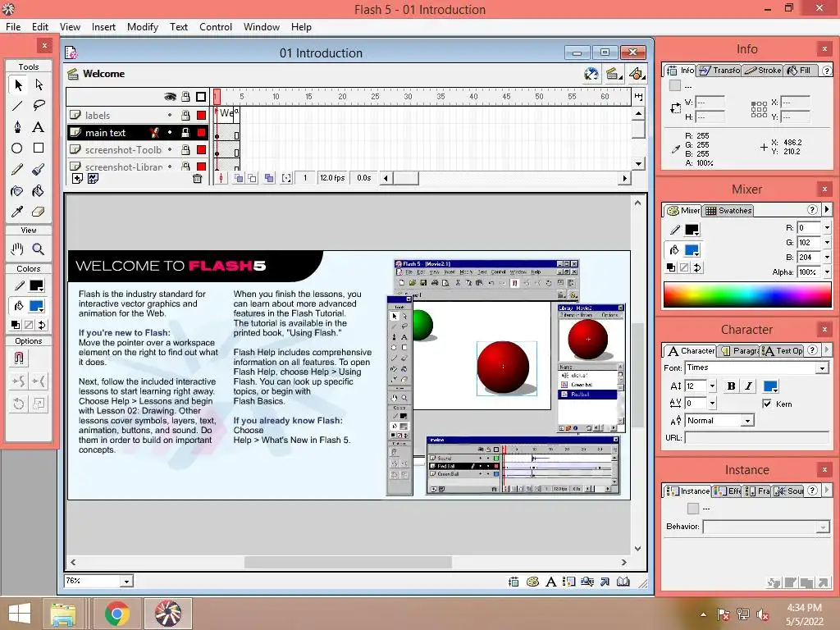
Task: Select the Line tool
Action: 18,106
